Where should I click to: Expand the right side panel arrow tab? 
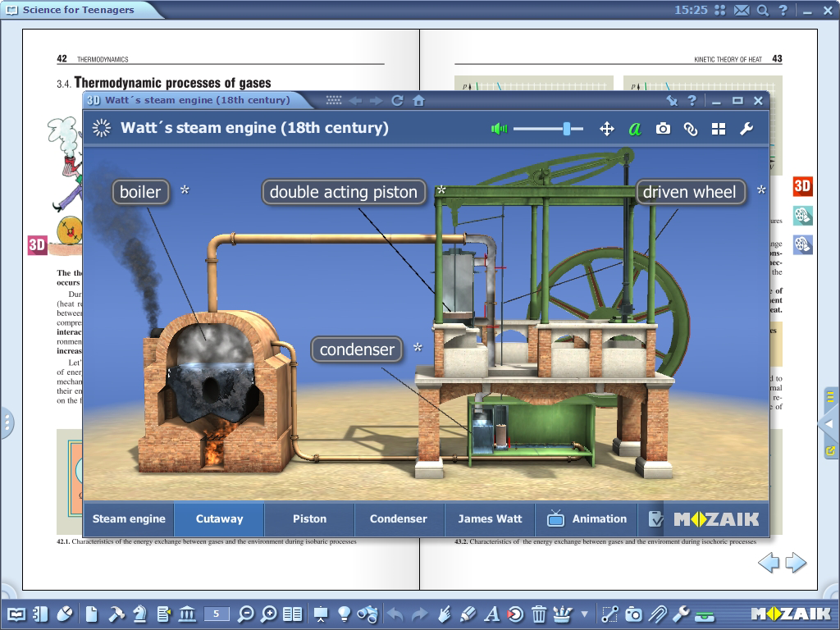(x=829, y=424)
